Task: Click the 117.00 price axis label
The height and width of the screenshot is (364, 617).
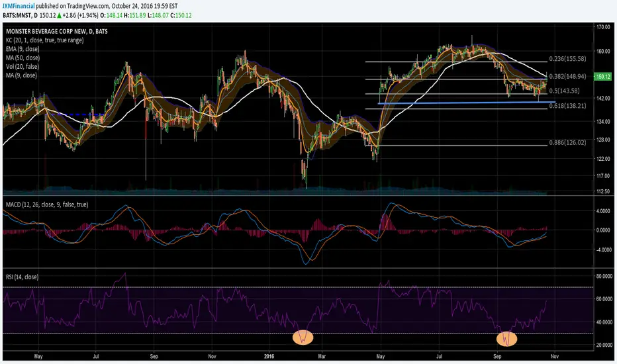Action: (603, 176)
